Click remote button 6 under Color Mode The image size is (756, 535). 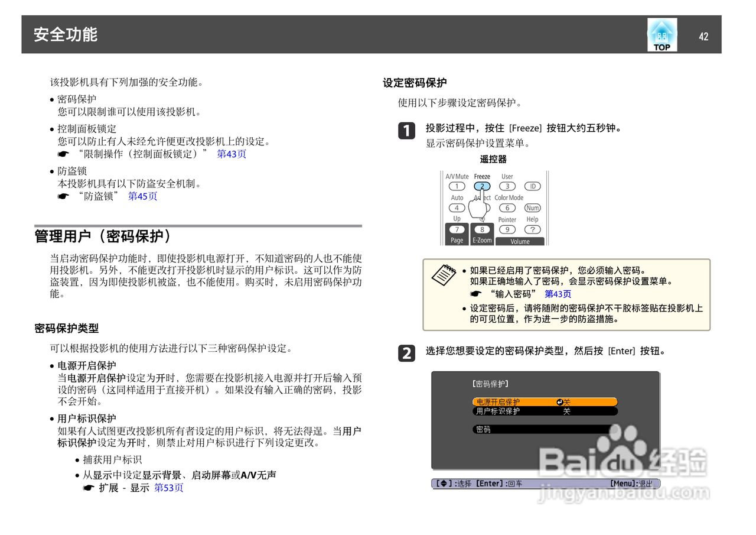coord(507,208)
